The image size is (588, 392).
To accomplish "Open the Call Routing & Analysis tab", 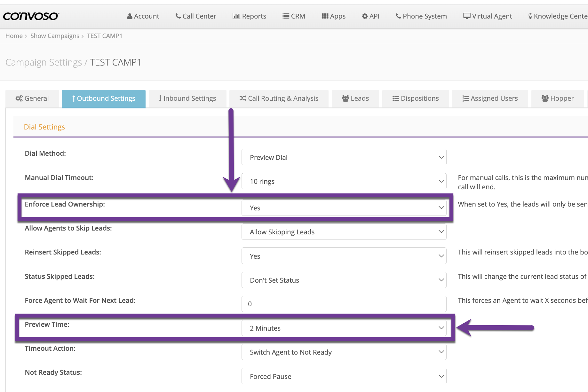I will (279, 98).
